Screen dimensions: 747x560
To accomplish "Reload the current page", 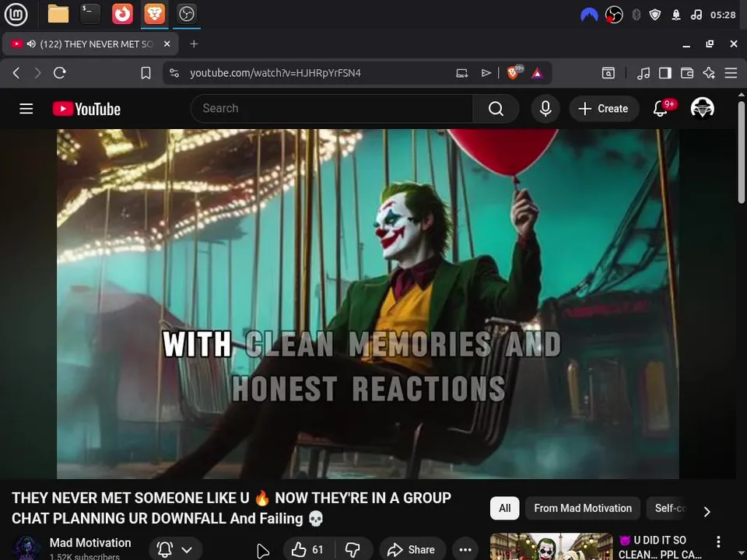I will (60, 73).
